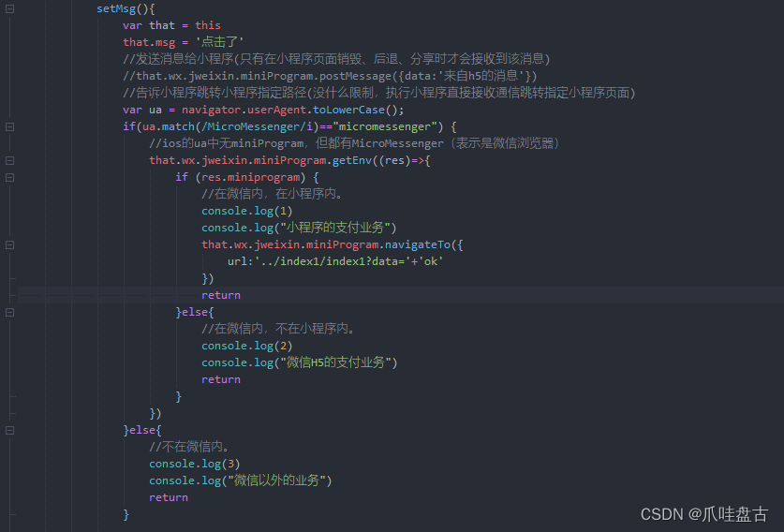Click the commented postMessage line
Screen dimensions: 784x532
point(330,76)
